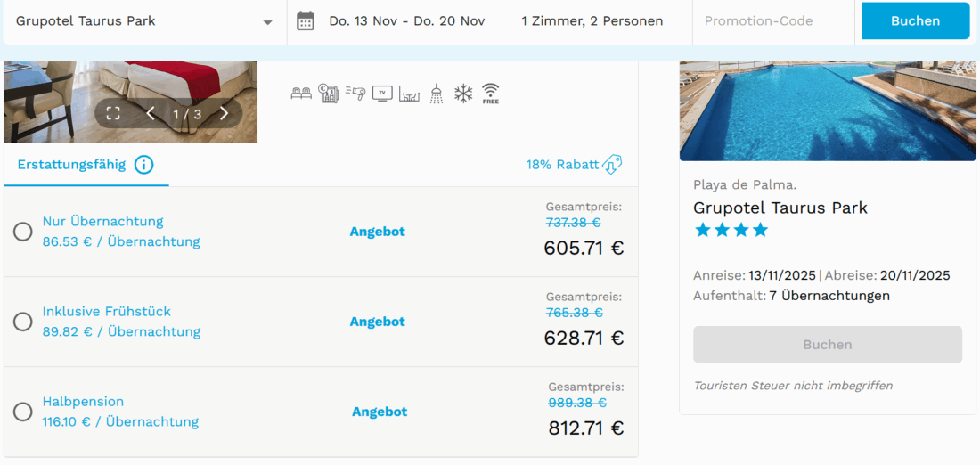Click the twin beds amenity icon
The height and width of the screenshot is (465, 980).
point(301,93)
